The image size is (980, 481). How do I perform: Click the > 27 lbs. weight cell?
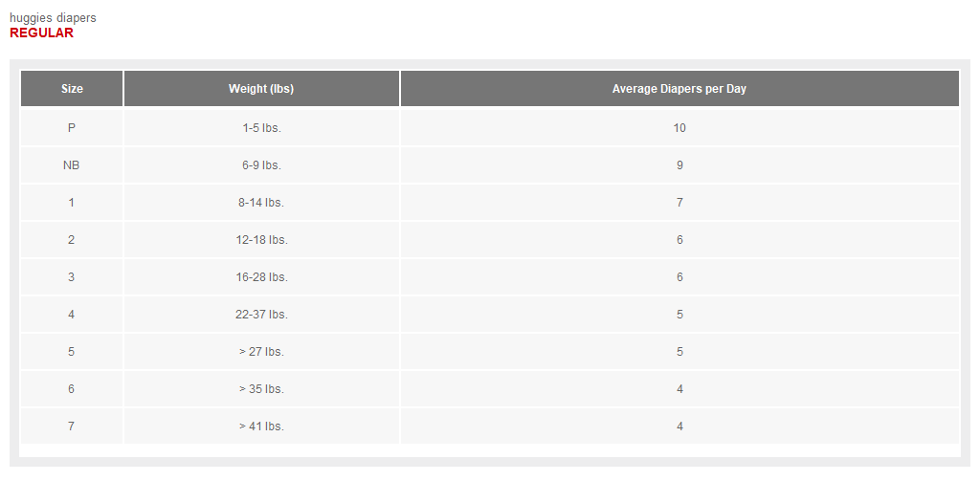click(x=261, y=352)
